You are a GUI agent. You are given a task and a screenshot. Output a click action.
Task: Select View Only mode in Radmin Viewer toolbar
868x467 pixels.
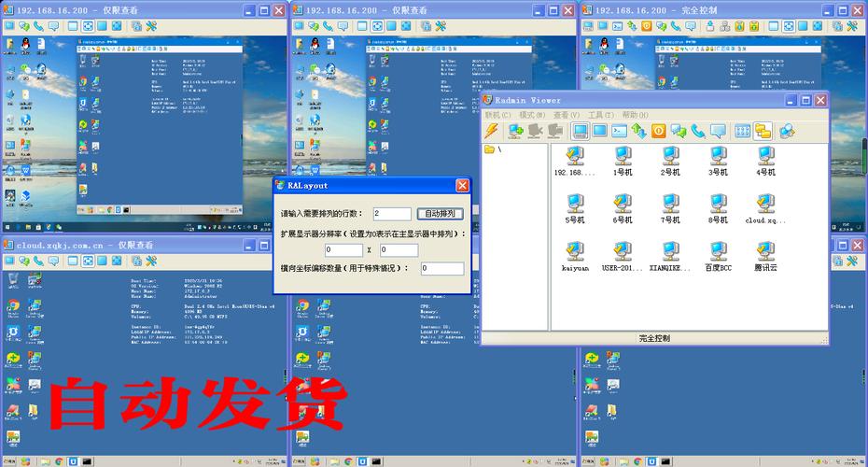point(599,132)
